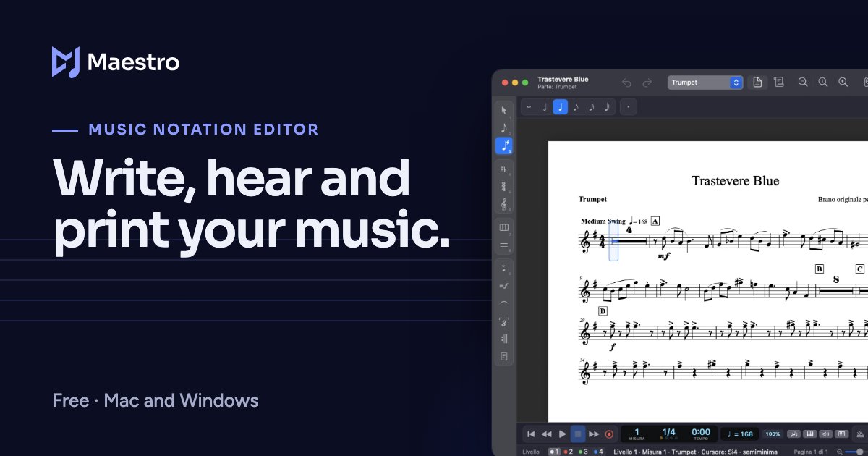Zoom out with top magnifier minus
The height and width of the screenshot is (456, 868).
click(803, 83)
